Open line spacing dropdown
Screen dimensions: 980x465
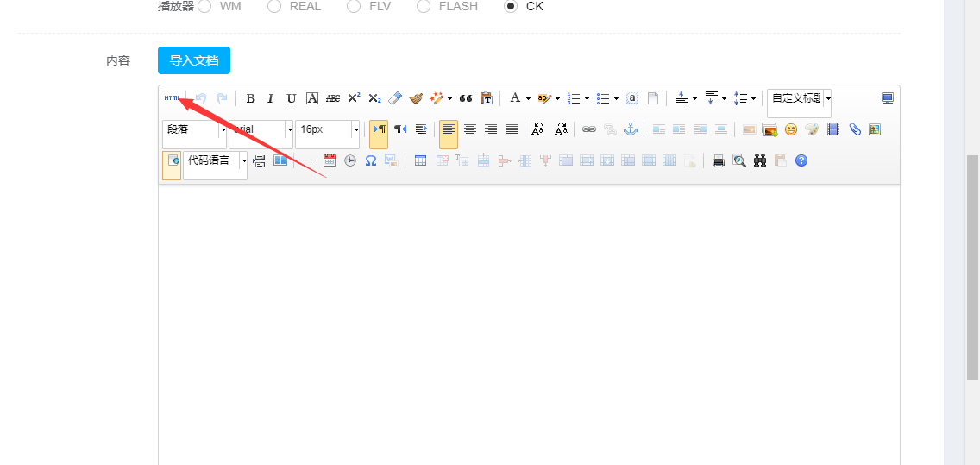point(754,98)
